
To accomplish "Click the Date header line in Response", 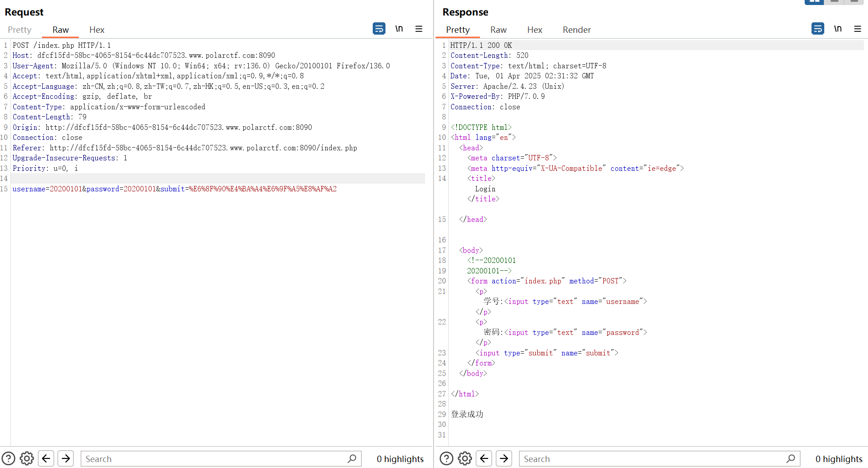I will 522,76.
